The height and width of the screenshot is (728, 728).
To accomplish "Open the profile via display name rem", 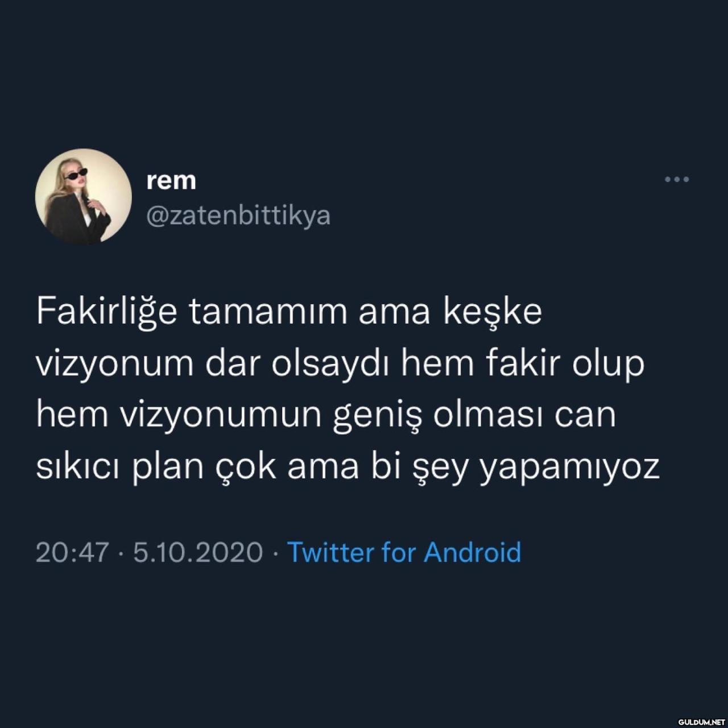I will (x=171, y=181).
